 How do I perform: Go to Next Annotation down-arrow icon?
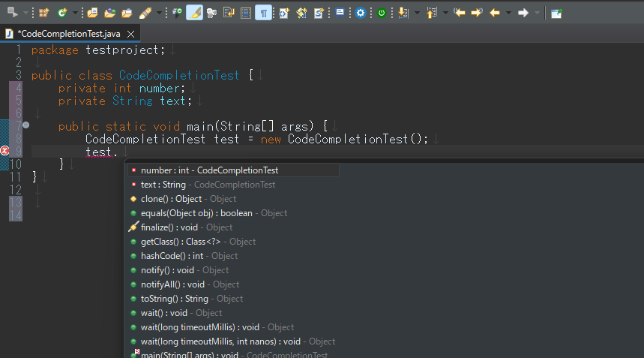(x=403, y=14)
